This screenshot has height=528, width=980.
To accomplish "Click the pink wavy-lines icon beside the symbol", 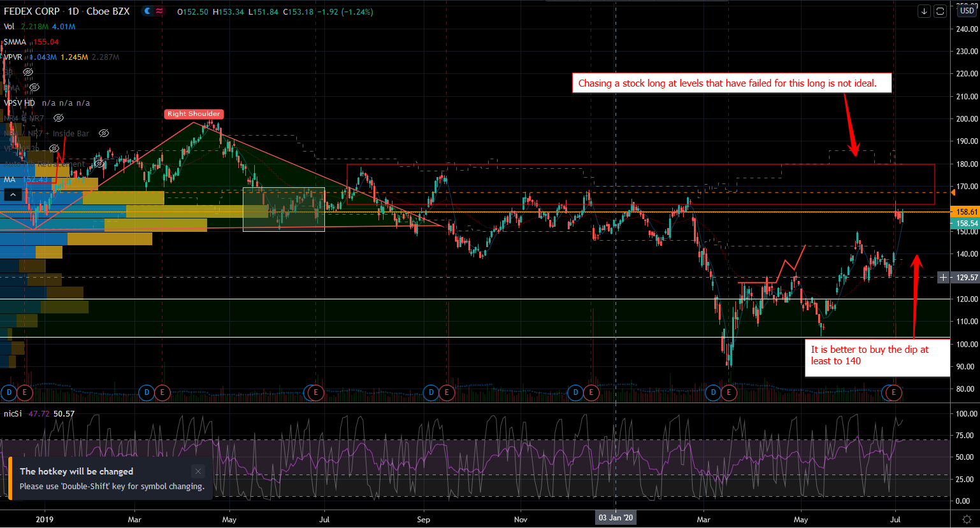I will click(159, 11).
